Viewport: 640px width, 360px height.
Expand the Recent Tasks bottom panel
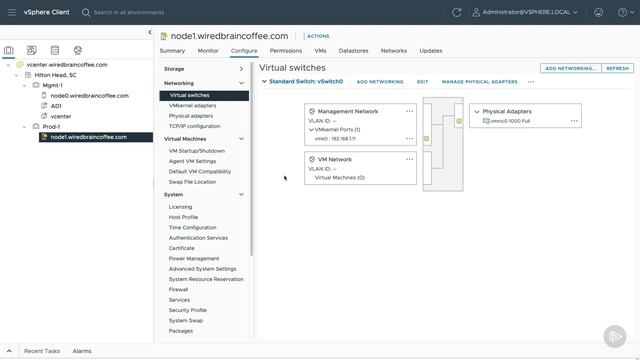click(9, 351)
